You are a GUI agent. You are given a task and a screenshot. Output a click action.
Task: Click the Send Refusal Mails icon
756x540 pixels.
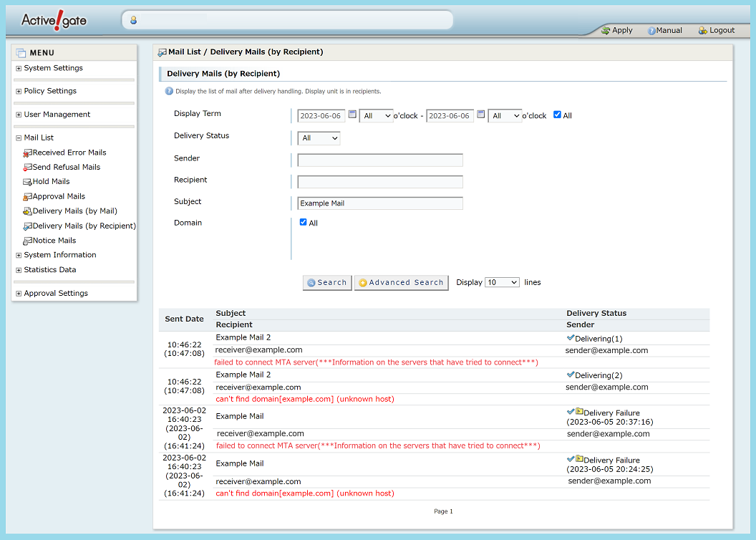[27, 168]
